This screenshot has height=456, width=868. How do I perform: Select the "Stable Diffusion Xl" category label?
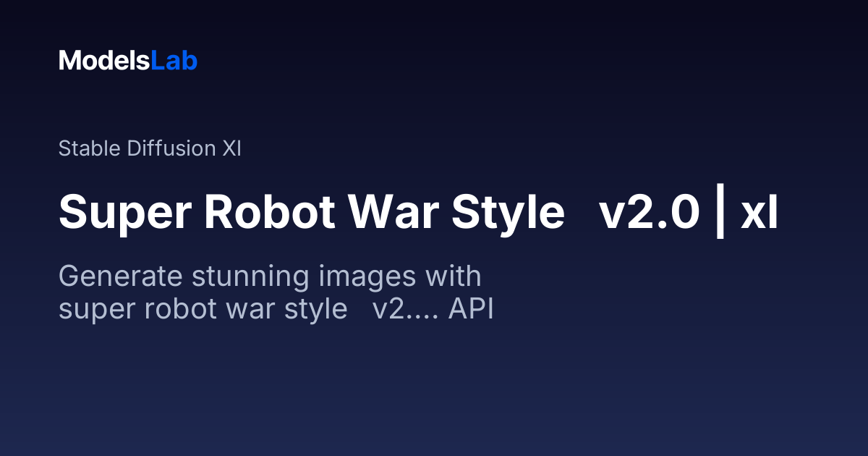(x=150, y=148)
